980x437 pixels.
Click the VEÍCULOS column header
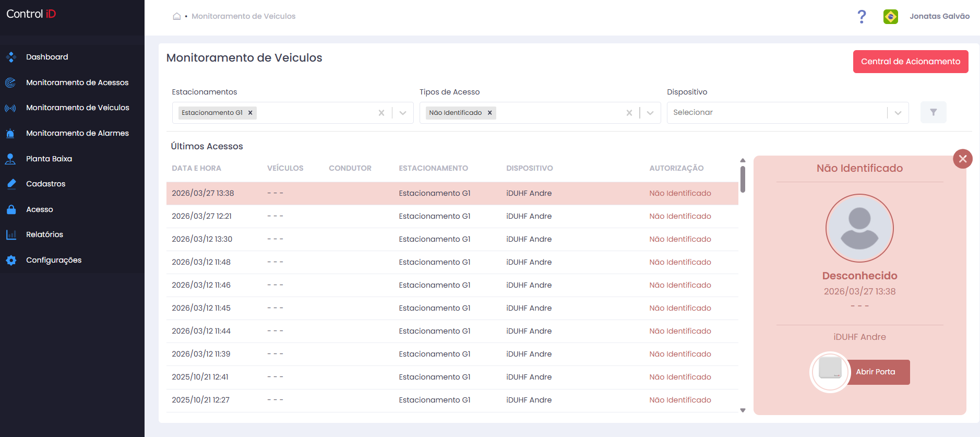point(285,168)
